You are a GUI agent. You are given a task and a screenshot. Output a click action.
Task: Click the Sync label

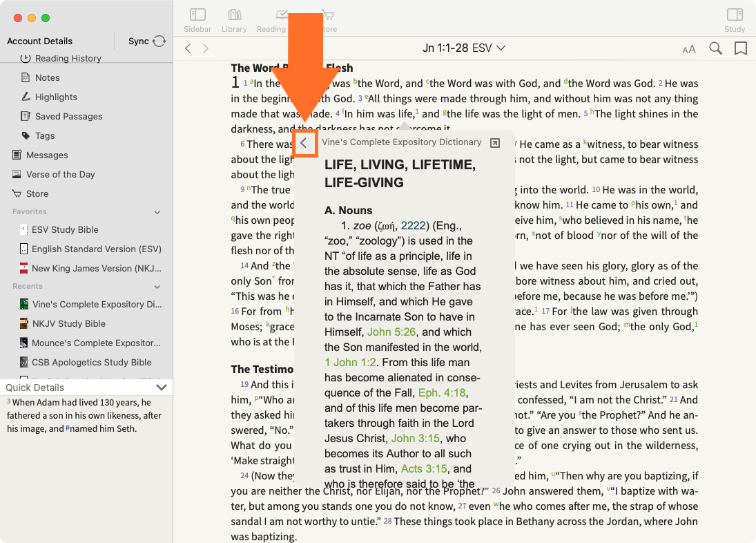click(138, 41)
